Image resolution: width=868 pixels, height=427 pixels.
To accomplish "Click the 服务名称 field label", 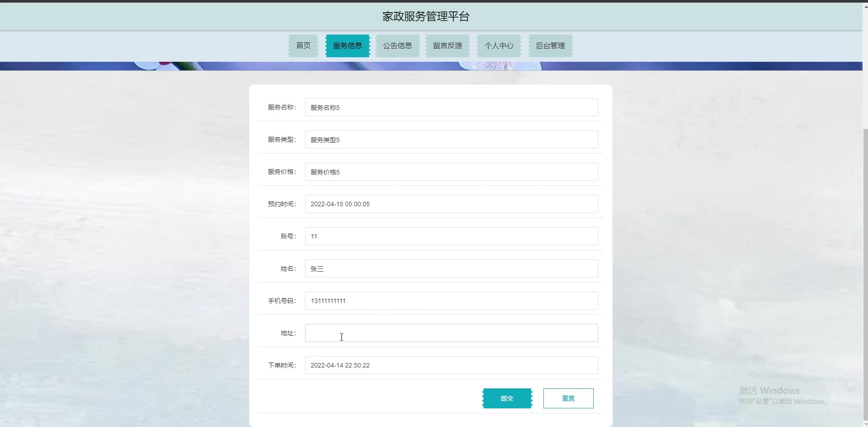I will (x=282, y=108).
